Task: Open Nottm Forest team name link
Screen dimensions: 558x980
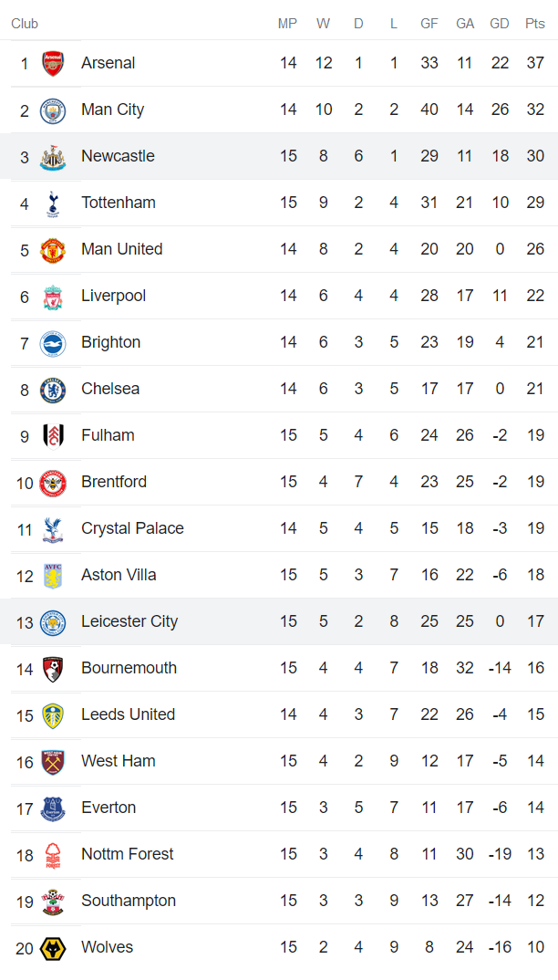Action: pyautogui.click(x=127, y=854)
